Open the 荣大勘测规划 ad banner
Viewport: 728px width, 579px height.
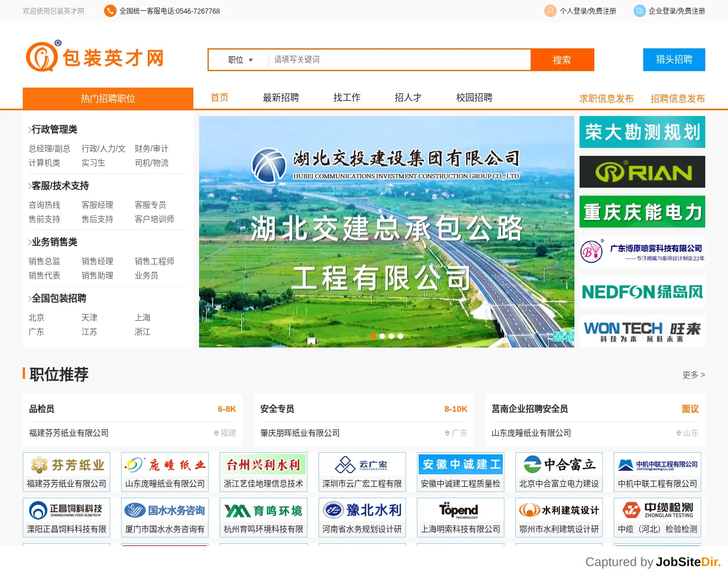(x=642, y=132)
